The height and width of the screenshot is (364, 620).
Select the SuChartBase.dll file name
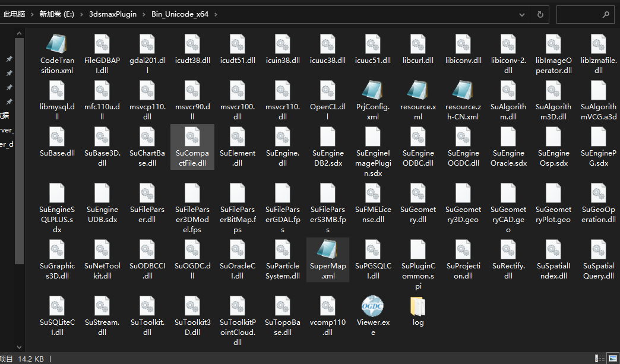pyautogui.click(x=147, y=158)
